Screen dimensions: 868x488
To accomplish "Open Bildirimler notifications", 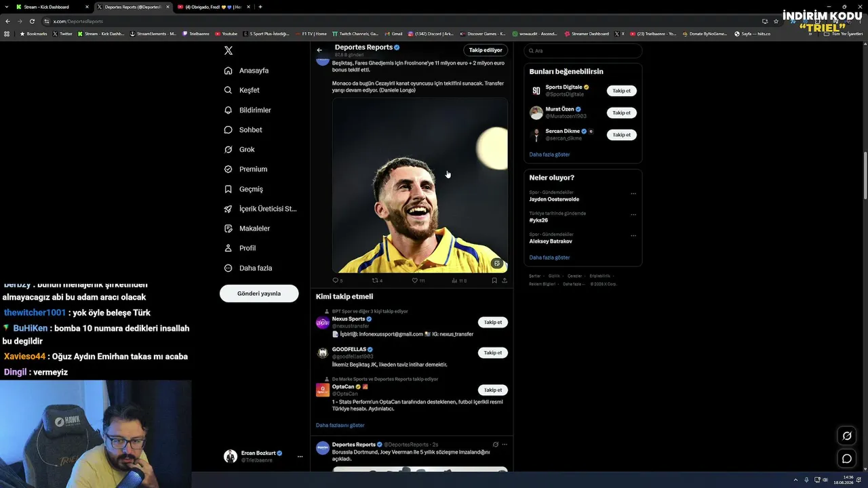I will (x=248, y=110).
